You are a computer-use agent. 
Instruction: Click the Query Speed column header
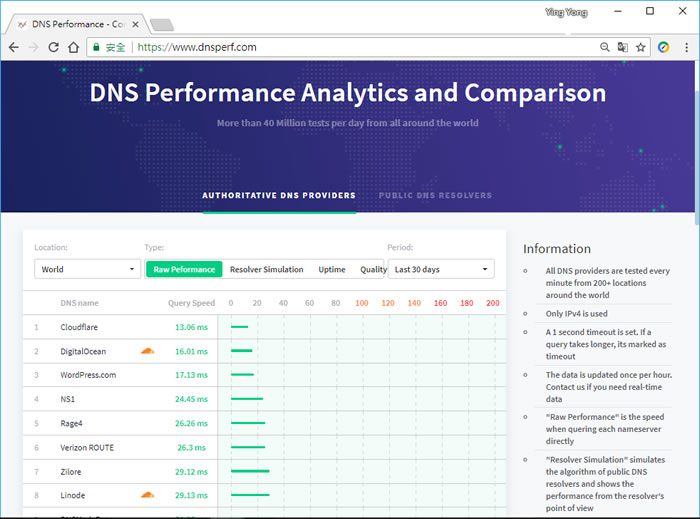[x=191, y=303]
